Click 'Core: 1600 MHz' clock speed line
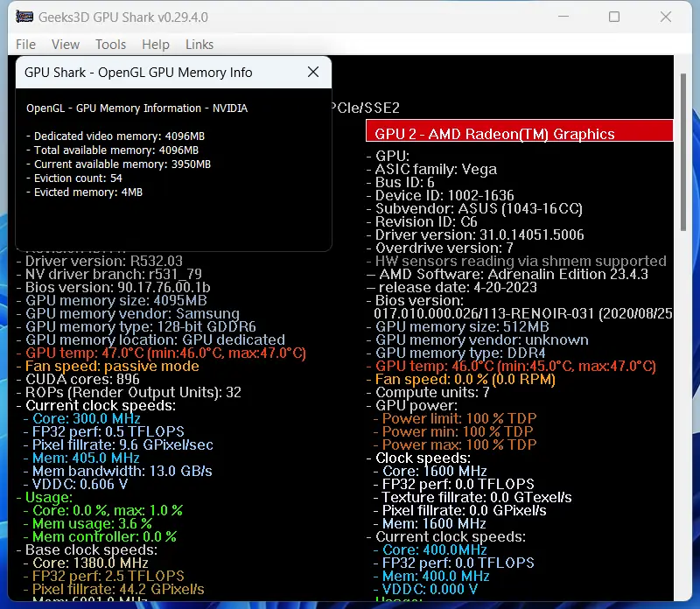 coord(430,472)
